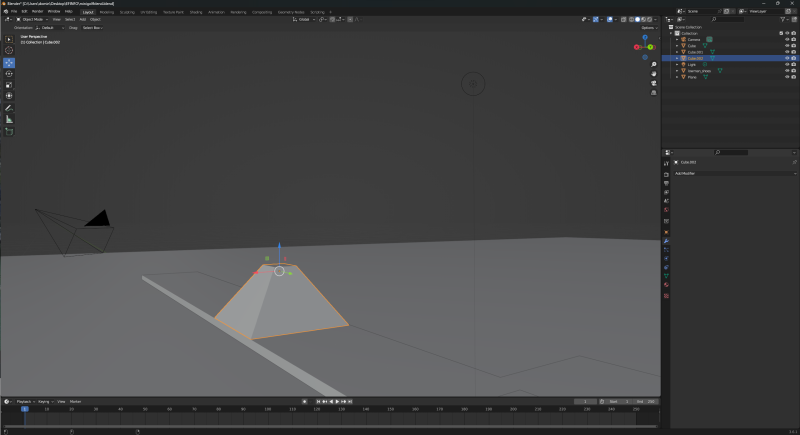Select the Add Cube tool

pyautogui.click(x=9, y=132)
